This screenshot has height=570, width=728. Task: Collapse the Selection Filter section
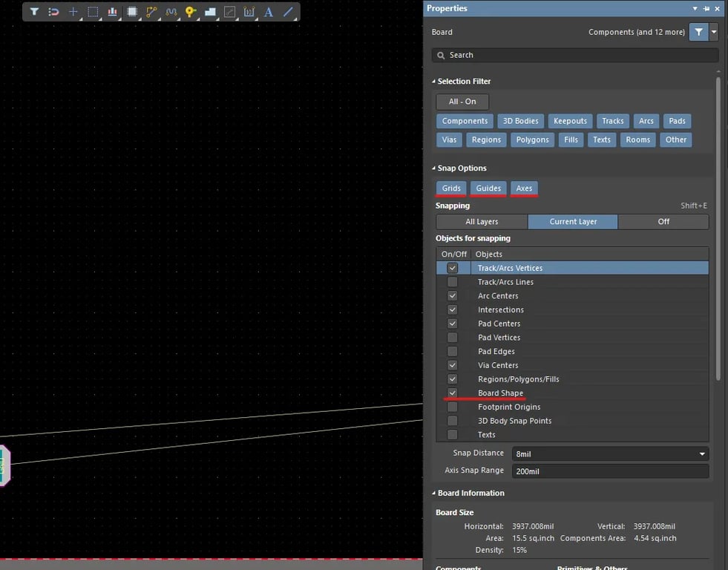pos(435,82)
